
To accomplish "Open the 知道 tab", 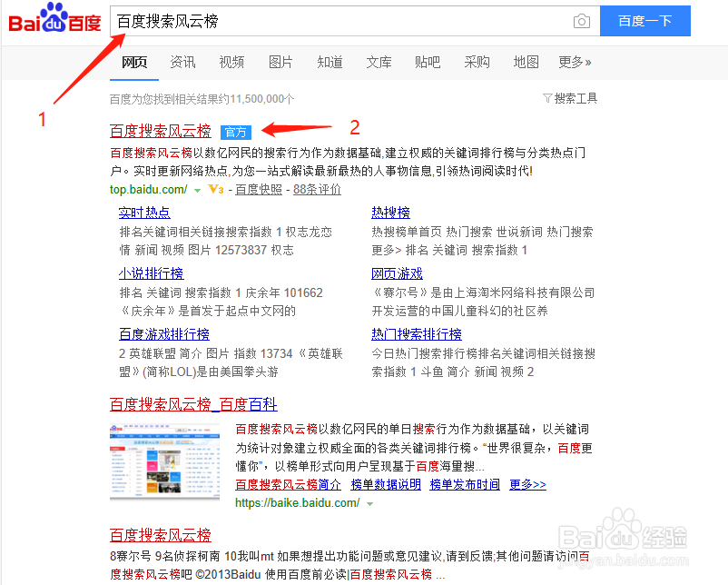I will (x=330, y=62).
